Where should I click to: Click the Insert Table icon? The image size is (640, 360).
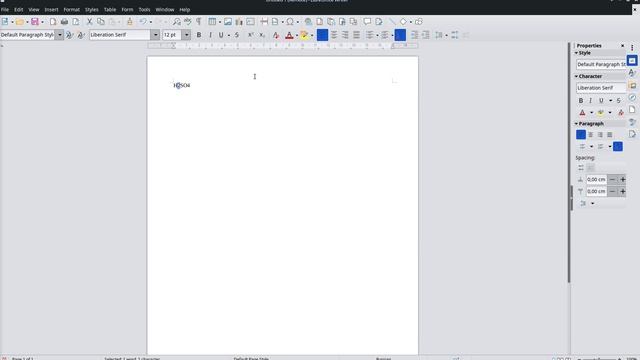click(212, 22)
